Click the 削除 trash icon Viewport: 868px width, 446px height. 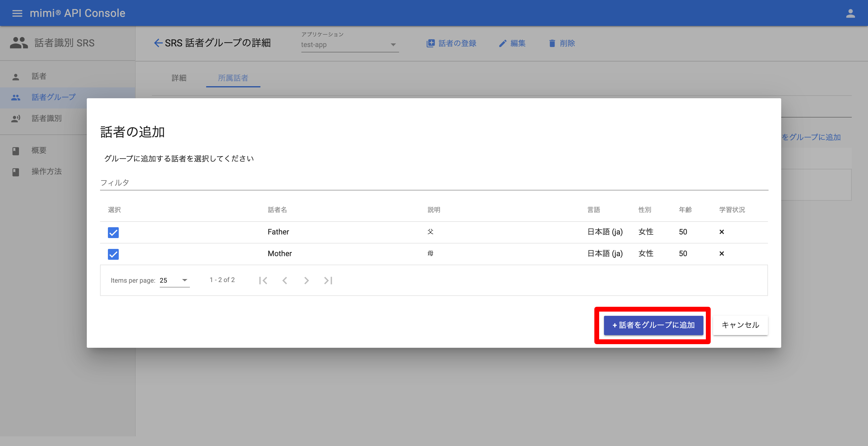(x=552, y=43)
